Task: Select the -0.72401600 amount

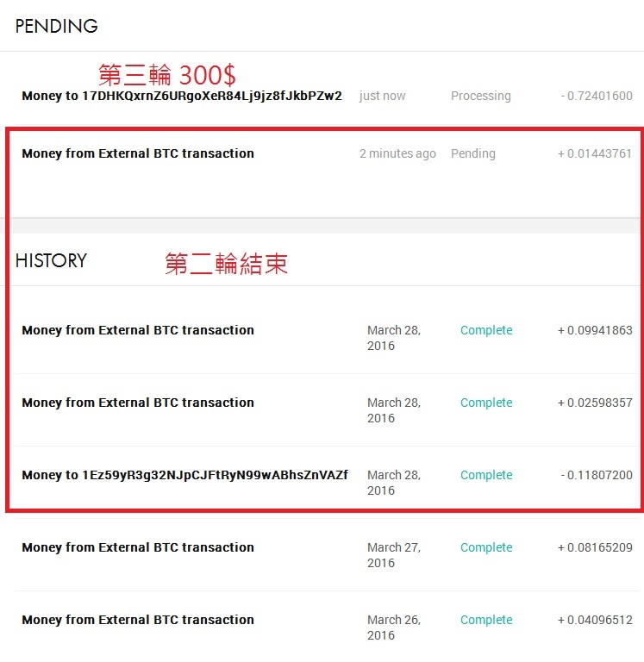Action: pyautogui.click(x=597, y=96)
